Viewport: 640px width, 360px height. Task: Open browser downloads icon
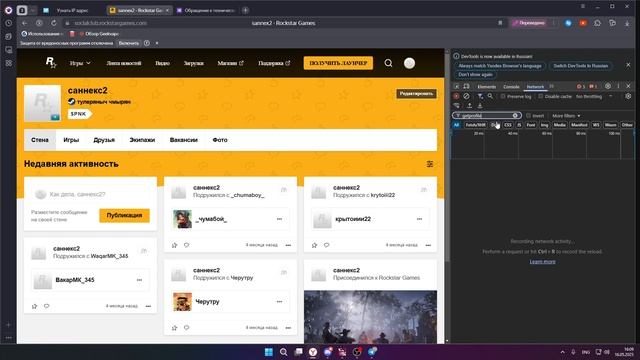pyautogui.click(x=627, y=23)
